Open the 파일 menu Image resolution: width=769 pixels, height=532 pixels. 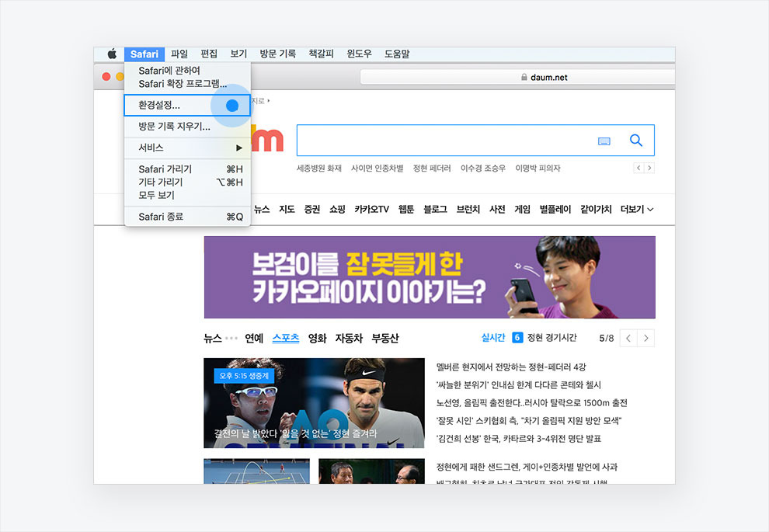179,54
